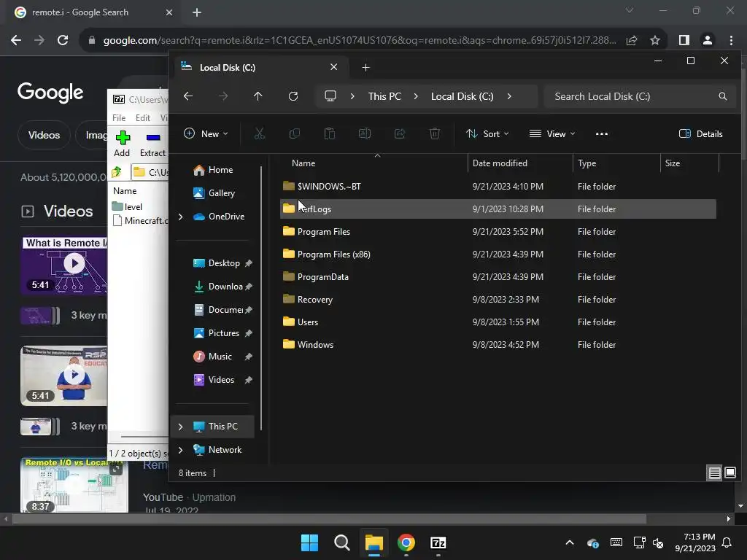Open the View dropdown menu
The height and width of the screenshot is (560, 747).
click(552, 134)
